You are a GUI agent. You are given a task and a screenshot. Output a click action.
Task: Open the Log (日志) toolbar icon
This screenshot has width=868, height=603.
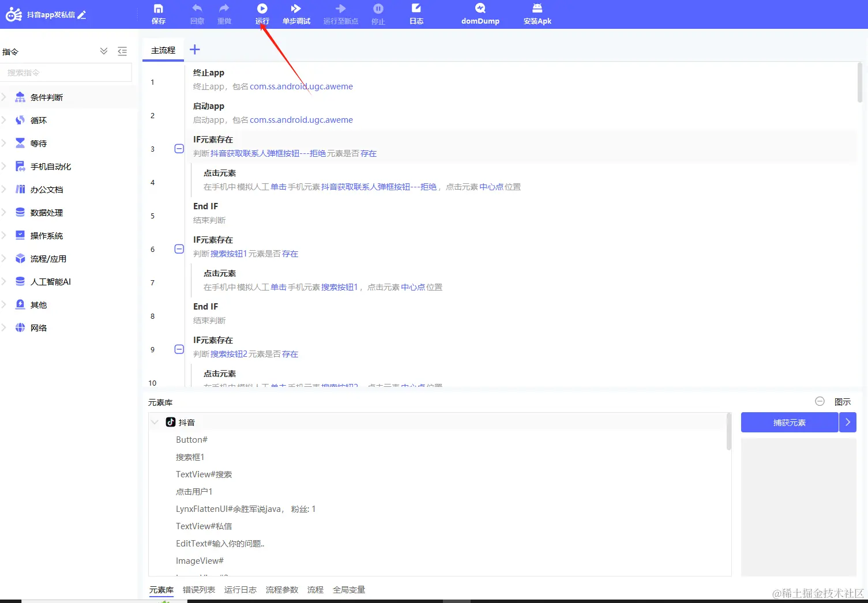tap(416, 9)
